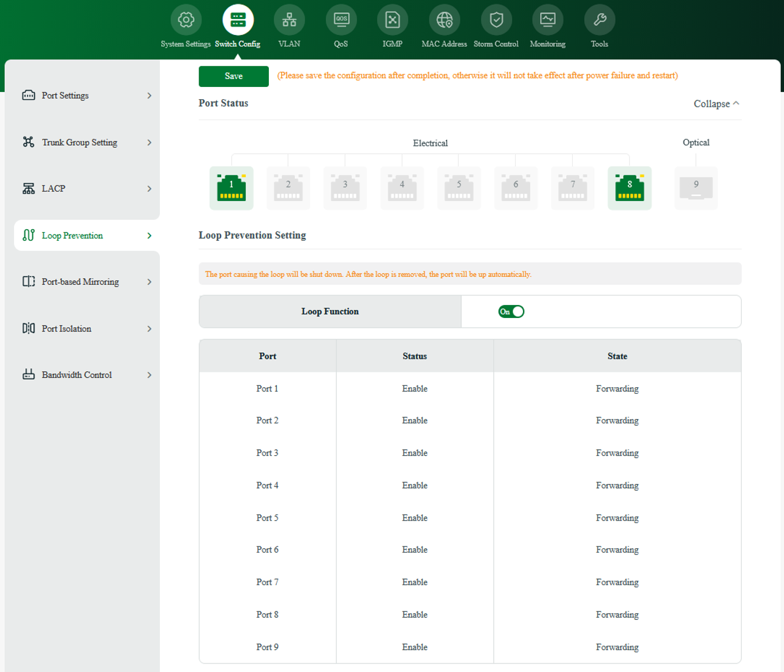Screen dimensions: 784x672
Task: Click optical Port 9 status indicator
Action: click(696, 187)
